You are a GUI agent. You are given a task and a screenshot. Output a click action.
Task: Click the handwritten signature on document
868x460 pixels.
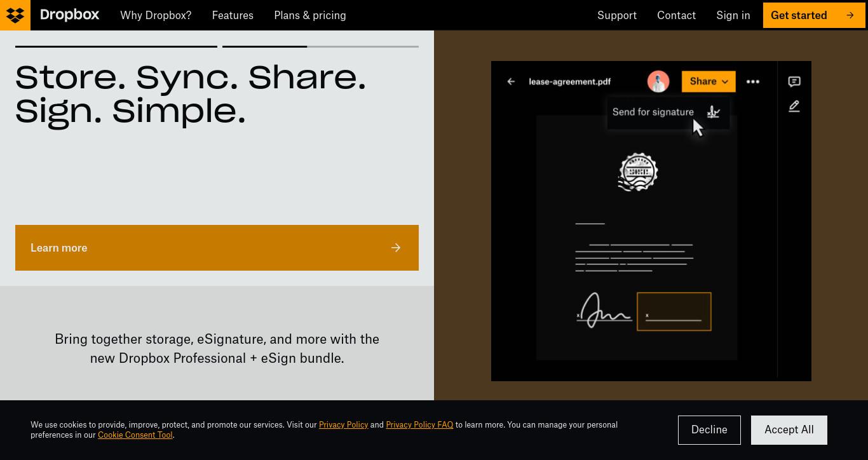coord(604,311)
